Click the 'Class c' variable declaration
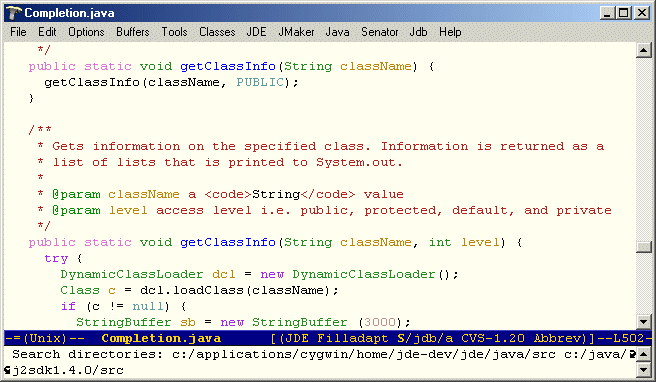This screenshot has height=382, width=656. 88,290
